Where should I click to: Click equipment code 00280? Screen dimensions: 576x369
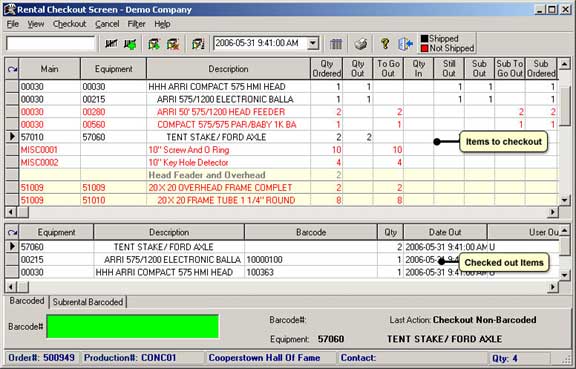point(94,112)
